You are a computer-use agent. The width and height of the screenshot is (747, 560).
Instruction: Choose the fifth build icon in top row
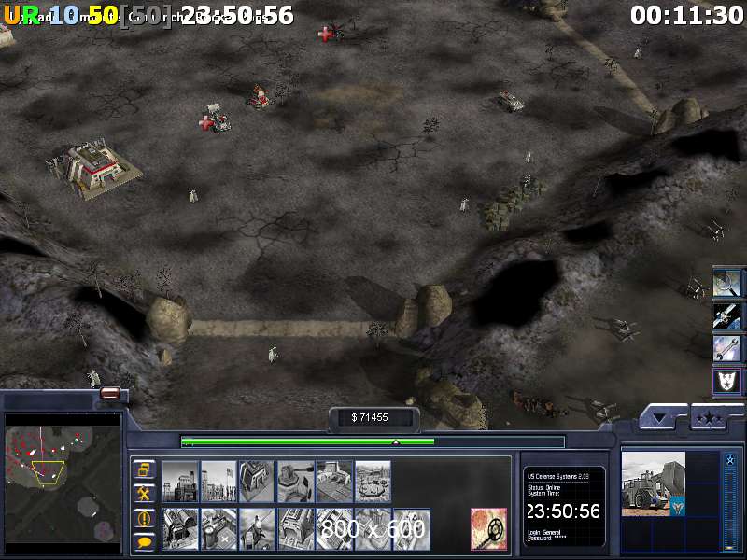pos(334,481)
